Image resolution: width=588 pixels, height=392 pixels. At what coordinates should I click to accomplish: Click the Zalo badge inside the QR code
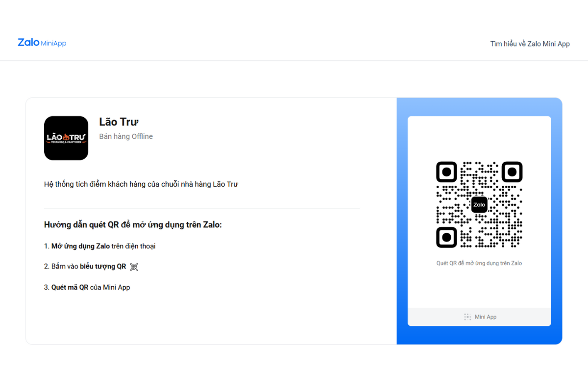[x=479, y=205]
